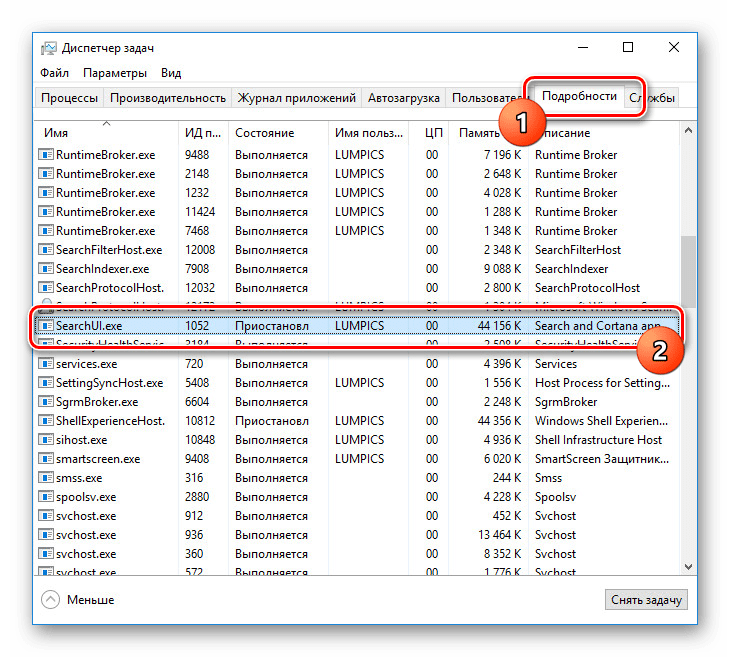Click description Shell Infrastructure Host
This screenshot has width=730, height=657.
coord(598,440)
